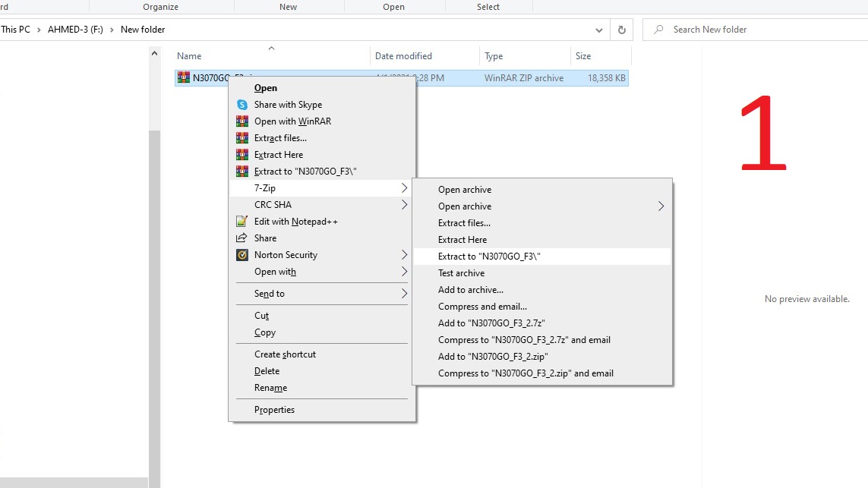Open Properties from the context menu
Screen dimensions: 868x488
point(274,410)
